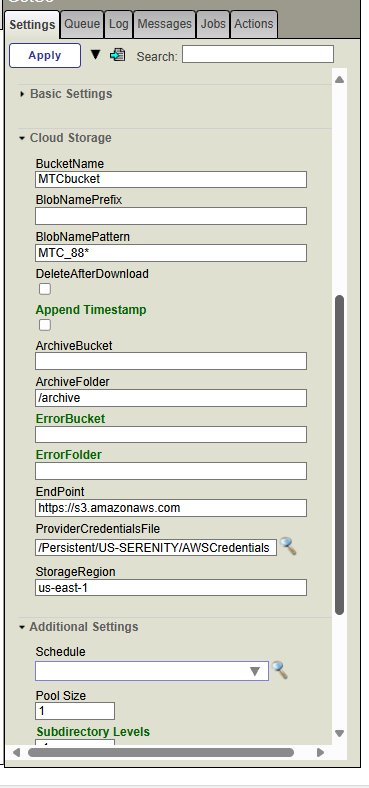Open the black triangle menu beside Apply
This screenshot has width=369, height=788.
pyautogui.click(x=96, y=54)
